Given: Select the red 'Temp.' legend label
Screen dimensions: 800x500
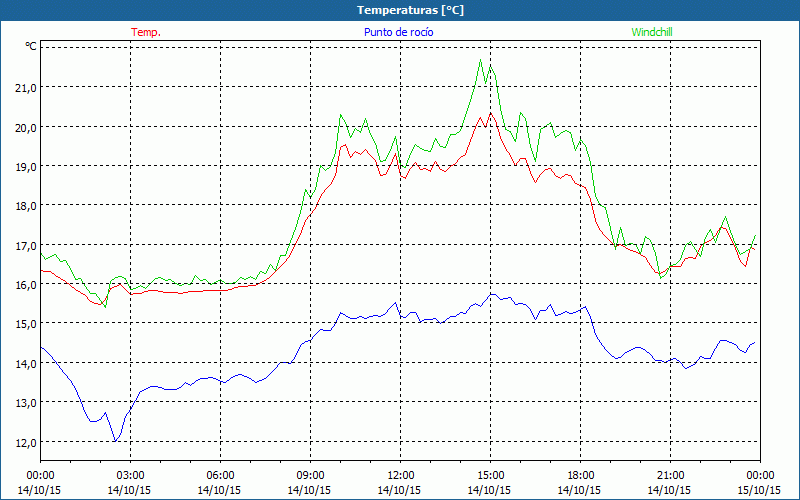Looking at the screenshot, I should (146, 32).
